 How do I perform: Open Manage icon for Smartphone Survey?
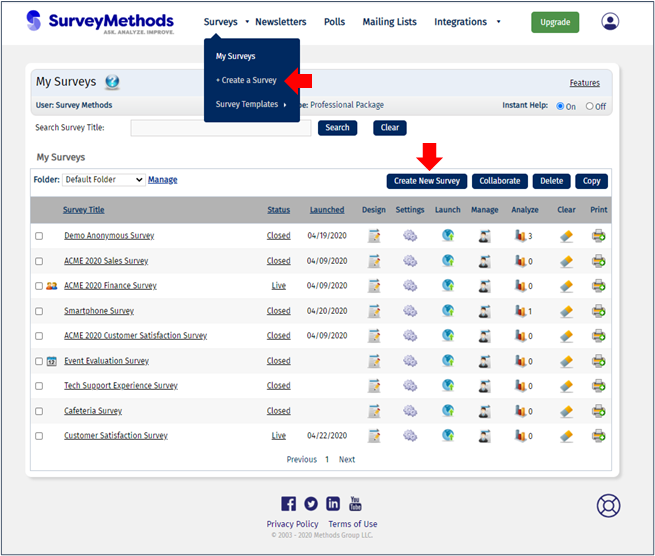click(x=485, y=311)
